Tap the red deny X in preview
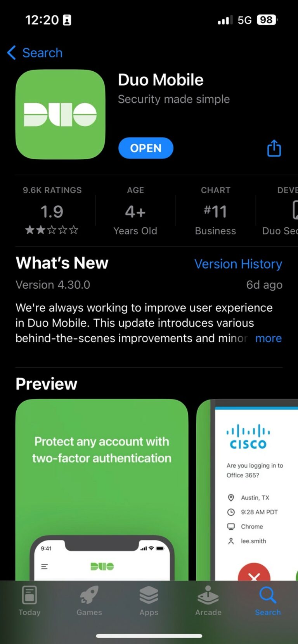The width and height of the screenshot is (298, 644). [x=254, y=573]
